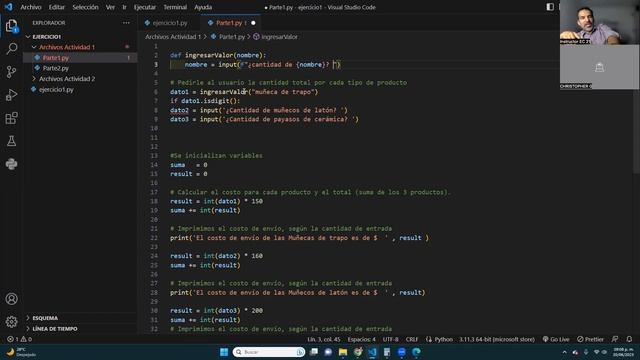Open the Editar menu
This screenshot has height=360, width=640.
[57, 7]
